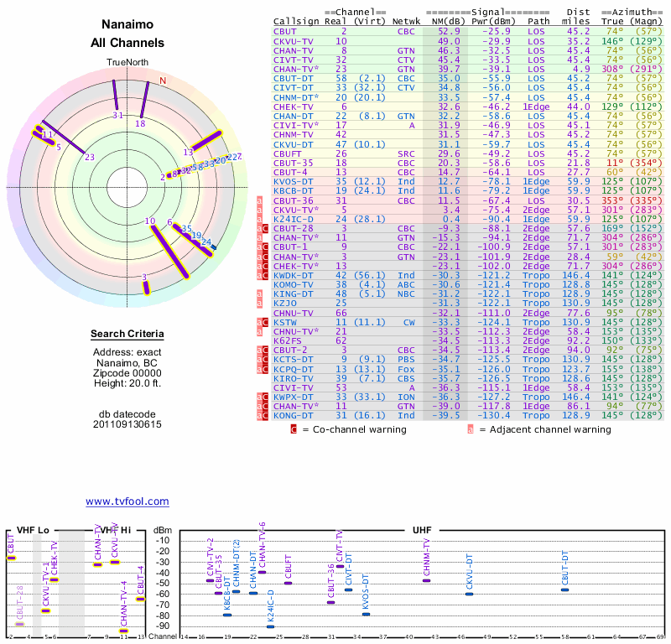Viewport: 671px width, 644px height.
Task: Select KZJO callsign in the table
Action: [x=285, y=304]
